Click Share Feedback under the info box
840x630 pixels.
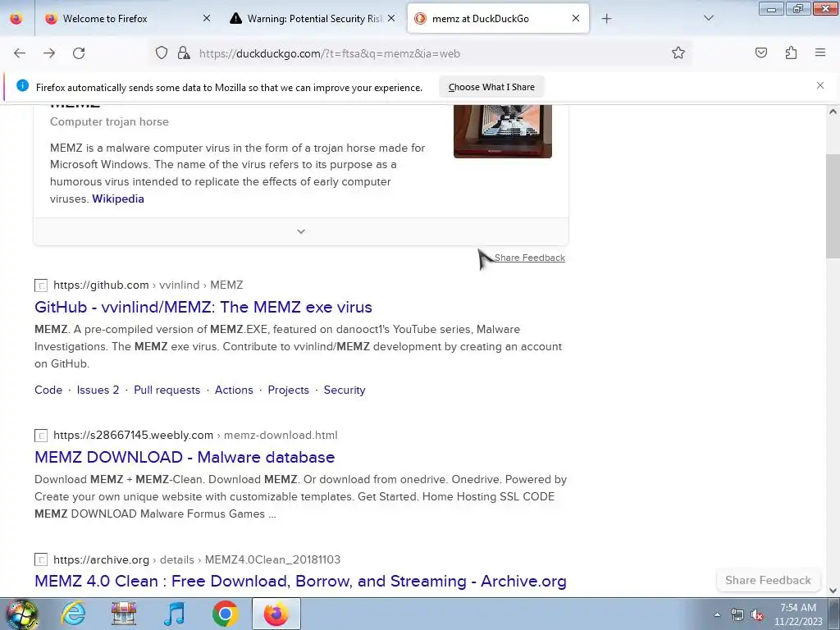[529, 258]
